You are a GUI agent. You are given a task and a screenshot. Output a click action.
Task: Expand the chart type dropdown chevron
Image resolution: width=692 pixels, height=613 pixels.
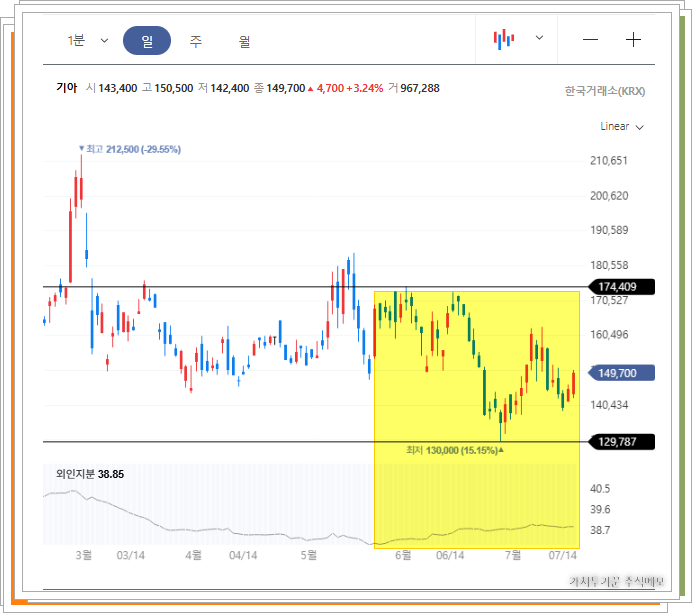coord(539,38)
